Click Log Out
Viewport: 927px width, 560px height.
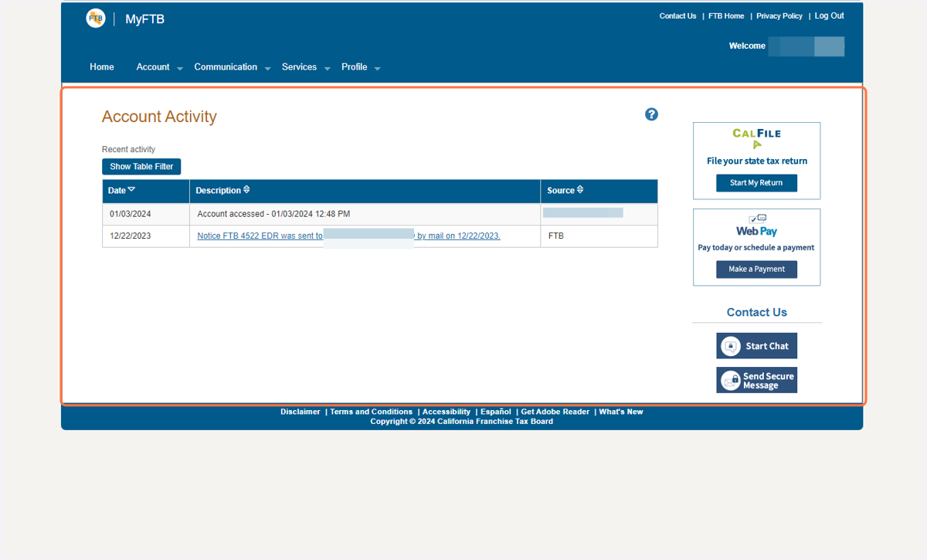[829, 16]
